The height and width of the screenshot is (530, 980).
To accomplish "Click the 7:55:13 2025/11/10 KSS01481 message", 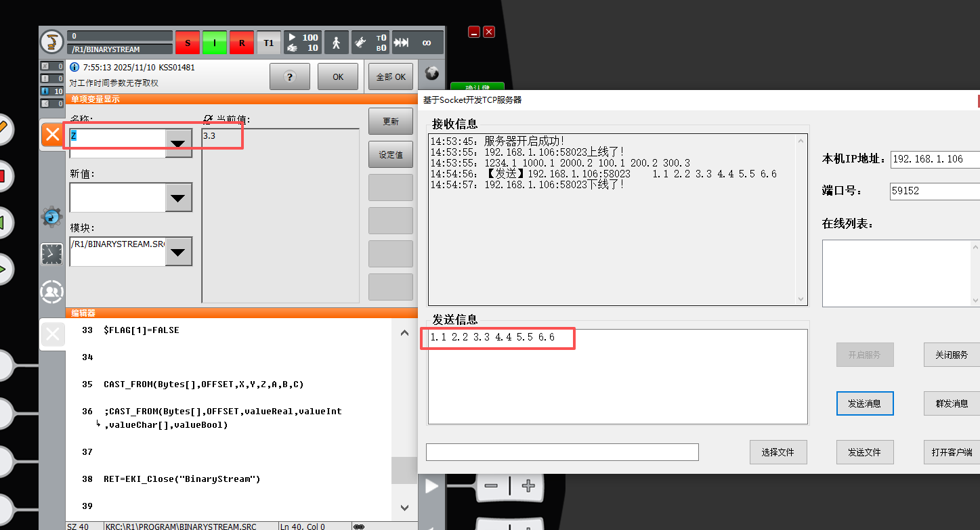I will (139, 68).
